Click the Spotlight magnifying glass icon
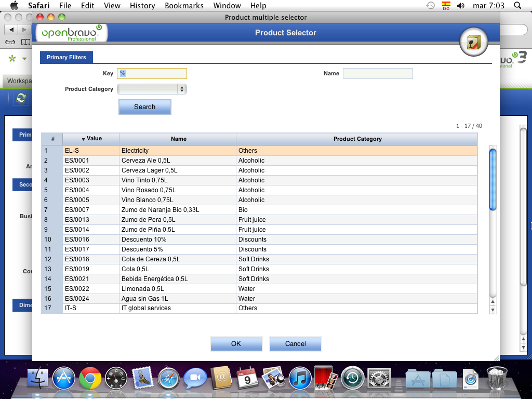This screenshot has width=532, height=399. tap(517, 6)
